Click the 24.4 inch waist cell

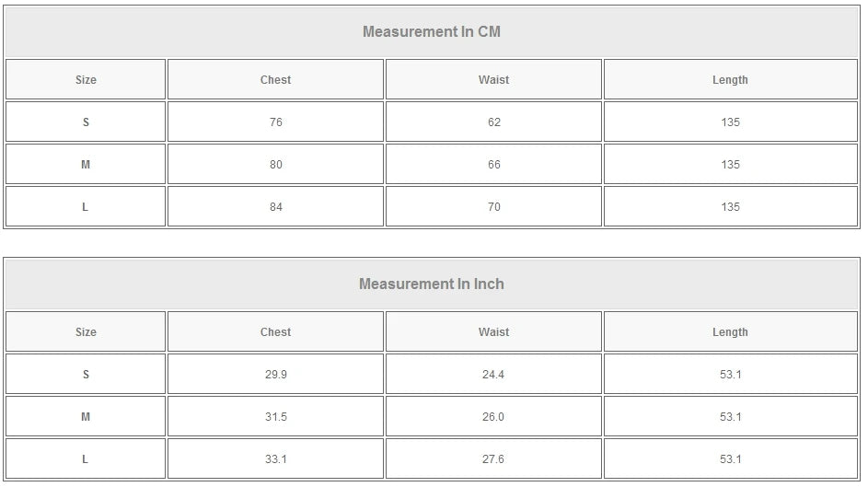(493, 375)
